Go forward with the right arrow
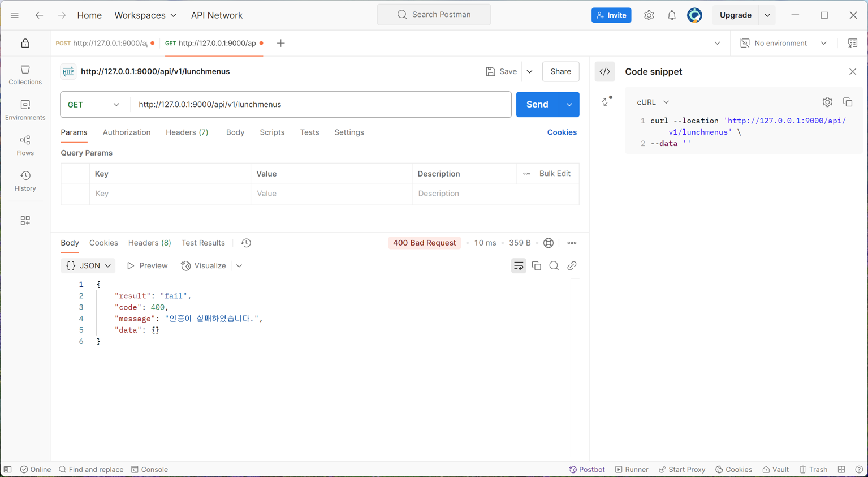868x477 pixels. [x=62, y=15]
